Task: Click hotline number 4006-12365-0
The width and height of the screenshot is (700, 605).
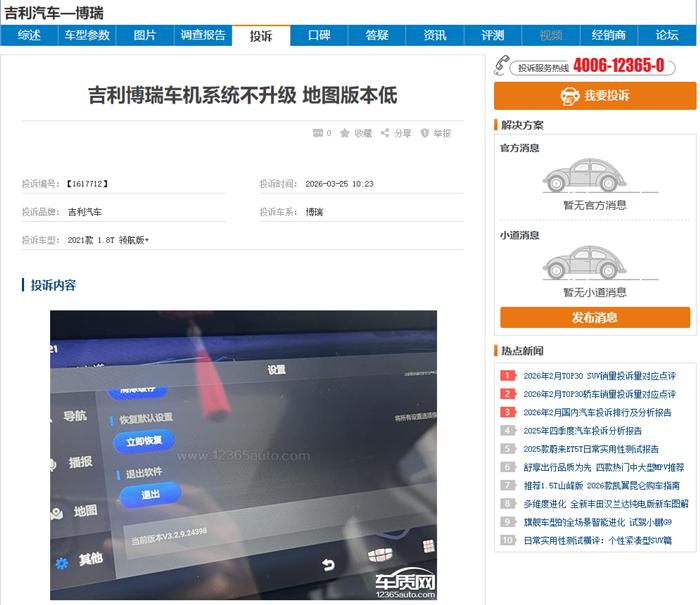Action: (x=619, y=66)
